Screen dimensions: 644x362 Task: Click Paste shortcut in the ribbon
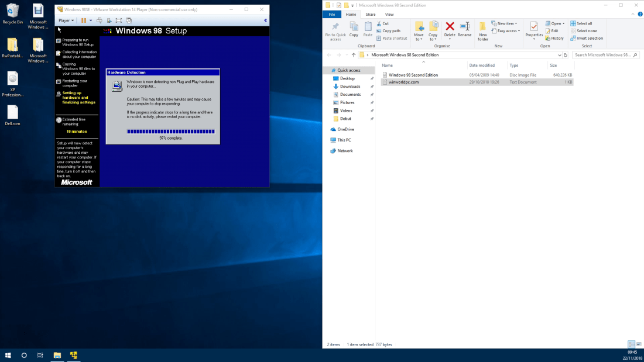tap(392, 38)
